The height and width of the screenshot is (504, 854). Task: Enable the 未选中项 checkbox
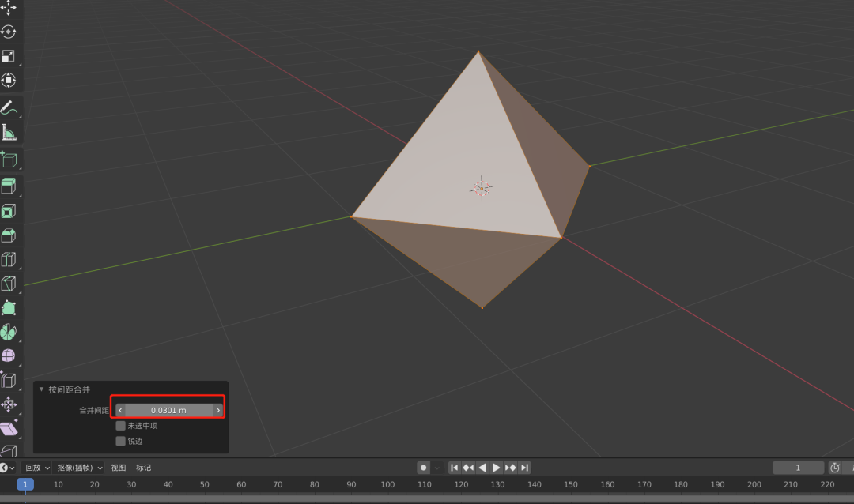pos(120,426)
